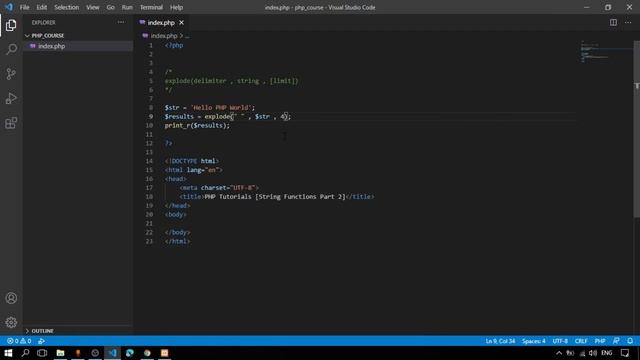Open the Explorer view in activity bar
640x360 pixels.
pos(11,25)
